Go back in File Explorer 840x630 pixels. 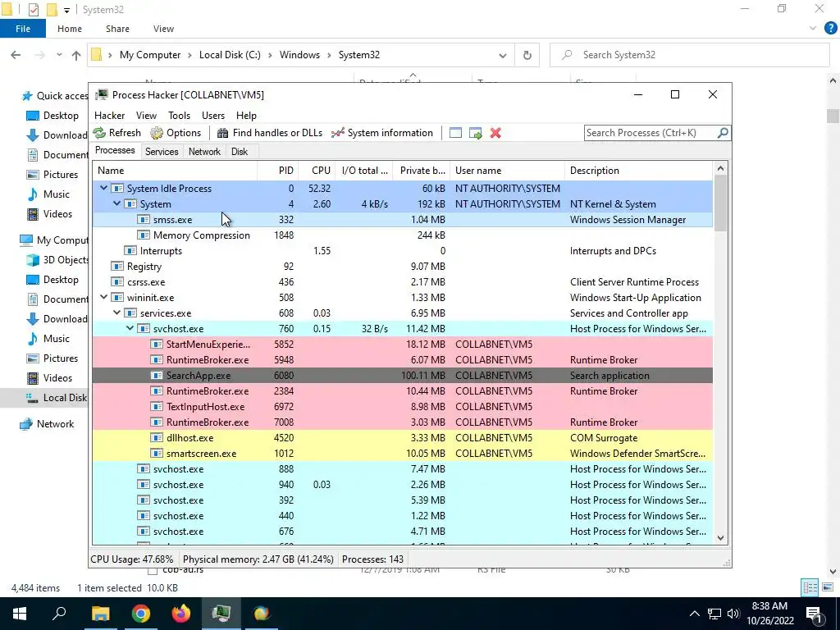point(16,55)
